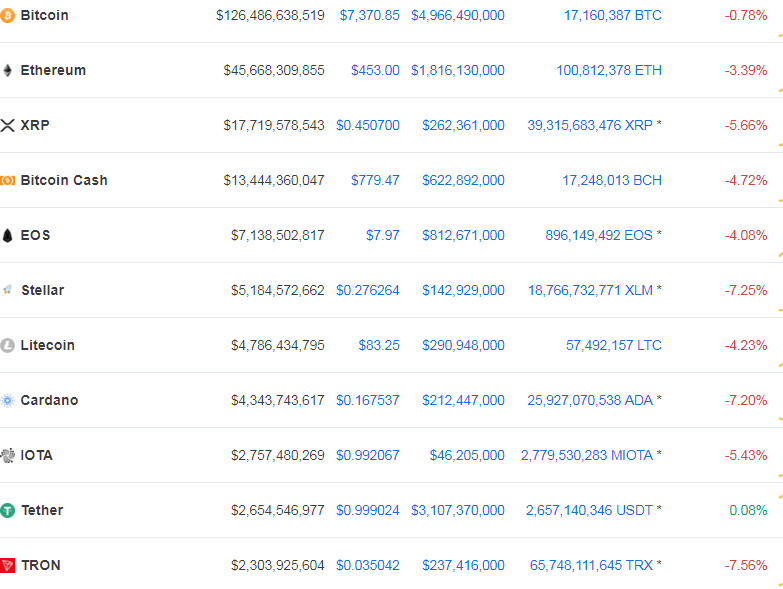Viewport: 783px width, 589px height.
Task: Click supply 25,927,070,538 ADA
Action: pyautogui.click(x=590, y=400)
